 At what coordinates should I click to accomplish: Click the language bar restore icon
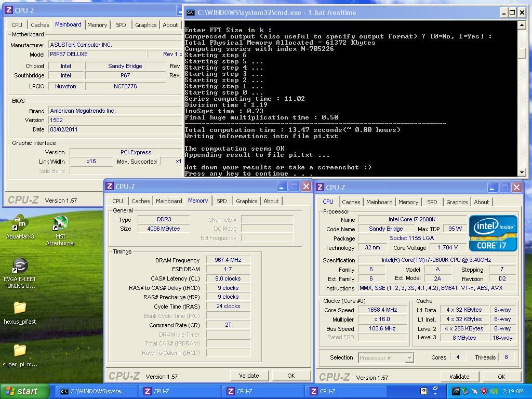[x=435, y=388]
